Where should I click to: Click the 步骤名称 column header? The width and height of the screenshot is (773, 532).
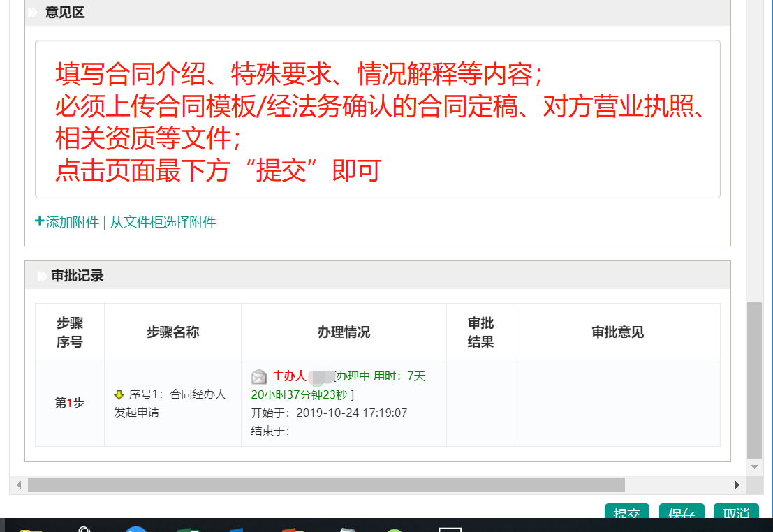coord(172,332)
